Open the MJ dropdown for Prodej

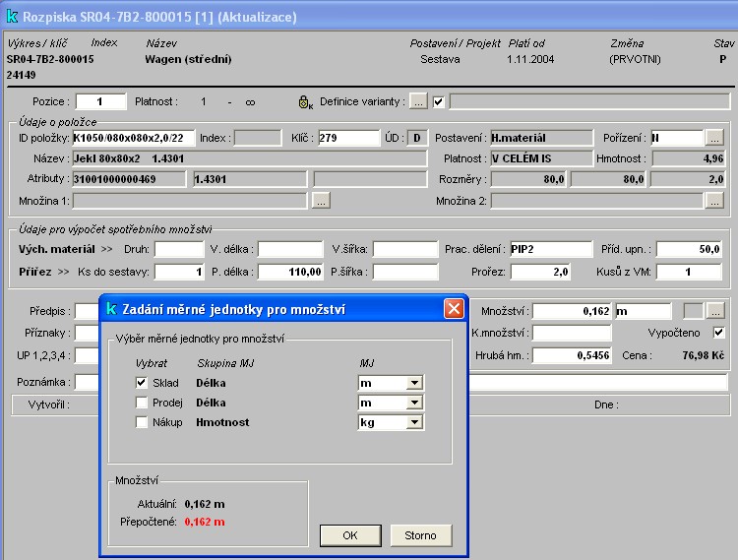[414, 403]
